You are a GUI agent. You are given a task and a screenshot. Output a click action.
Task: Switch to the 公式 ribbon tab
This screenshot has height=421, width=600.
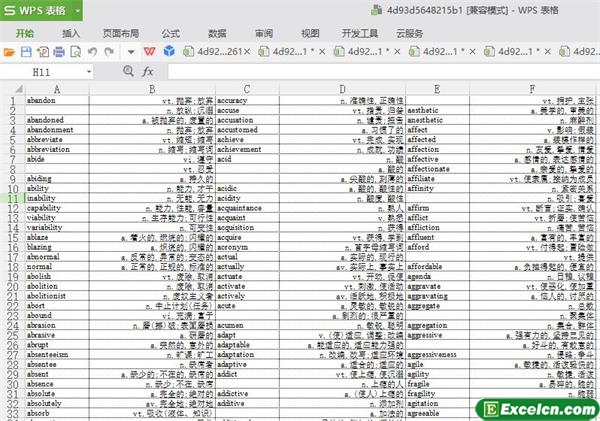coord(171,34)
